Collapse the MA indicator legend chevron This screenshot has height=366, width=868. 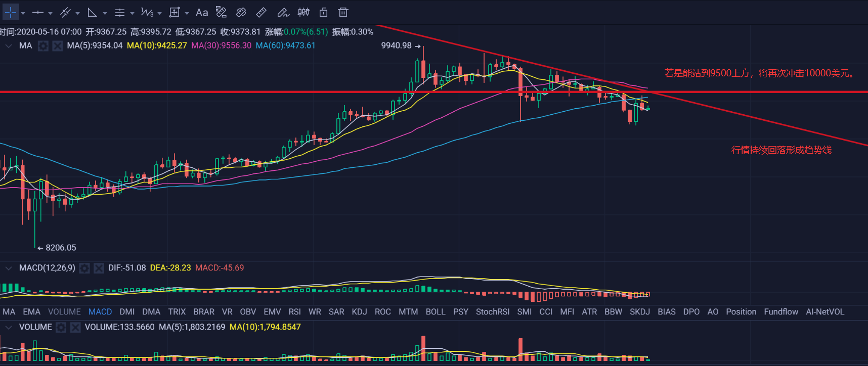9,46
